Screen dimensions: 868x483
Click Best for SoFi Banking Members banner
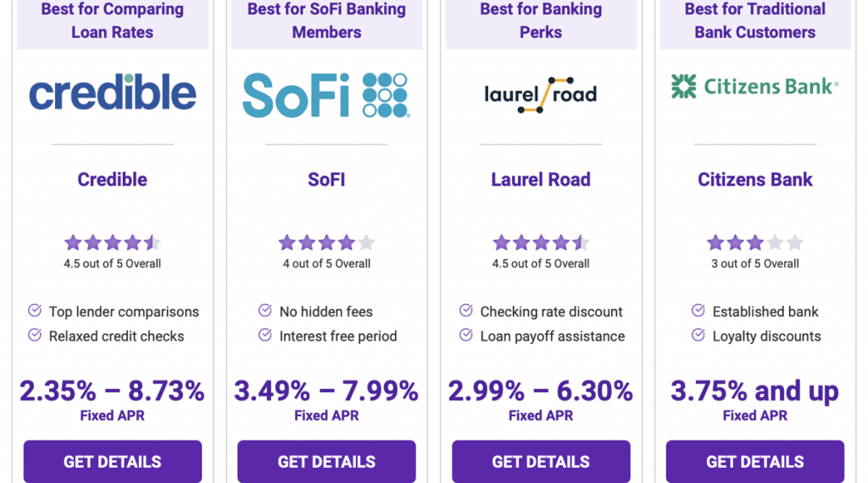[326, 21]
